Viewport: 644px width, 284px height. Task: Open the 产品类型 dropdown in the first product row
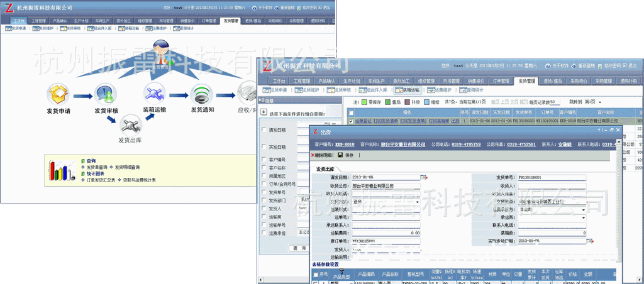point(350,283)
